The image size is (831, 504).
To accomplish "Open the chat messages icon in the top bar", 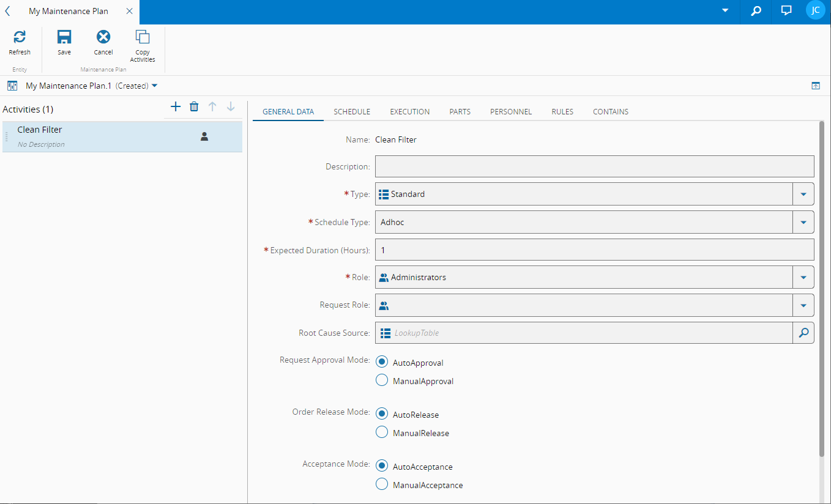I will coord(786,10).
